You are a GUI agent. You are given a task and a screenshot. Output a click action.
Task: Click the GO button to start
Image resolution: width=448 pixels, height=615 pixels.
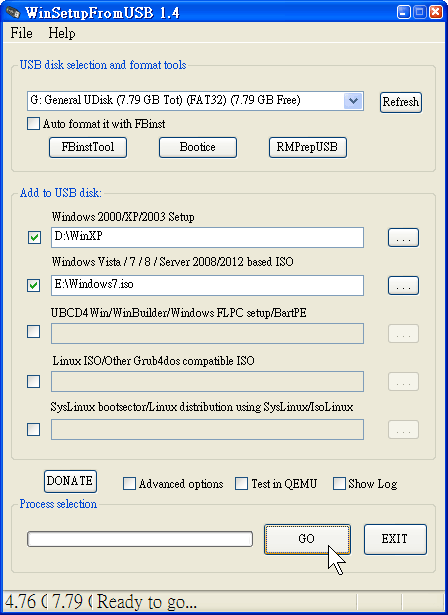(307, 539)
